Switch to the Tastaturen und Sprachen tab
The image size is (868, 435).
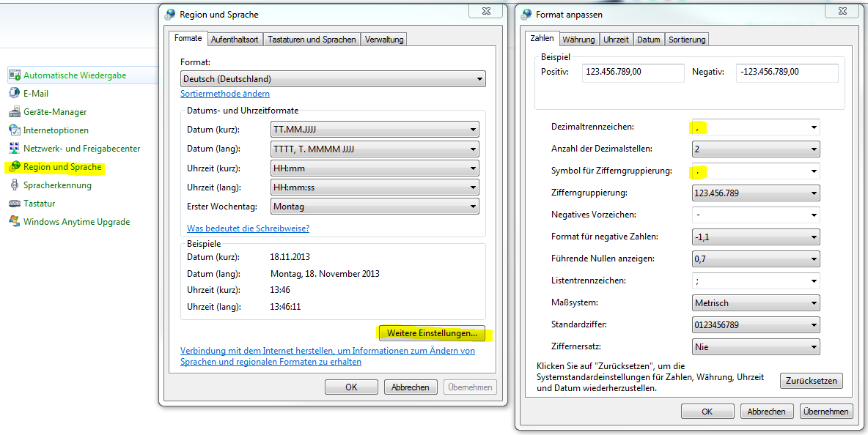312,40
